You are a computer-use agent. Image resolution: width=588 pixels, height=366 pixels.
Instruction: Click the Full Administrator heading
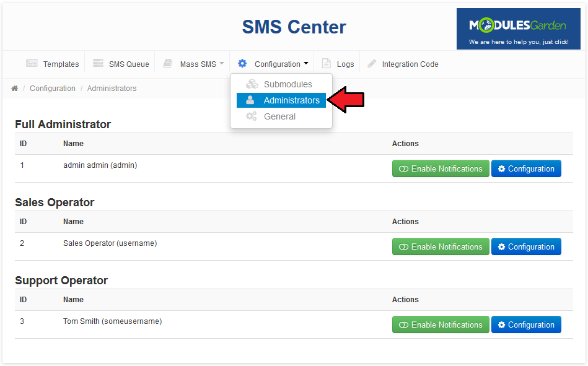click(x=63, y=124)
